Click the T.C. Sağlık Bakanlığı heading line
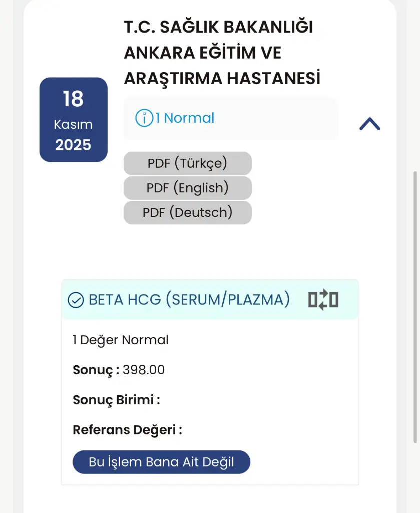This screenshot has width=420, height=513. (218, 28)
